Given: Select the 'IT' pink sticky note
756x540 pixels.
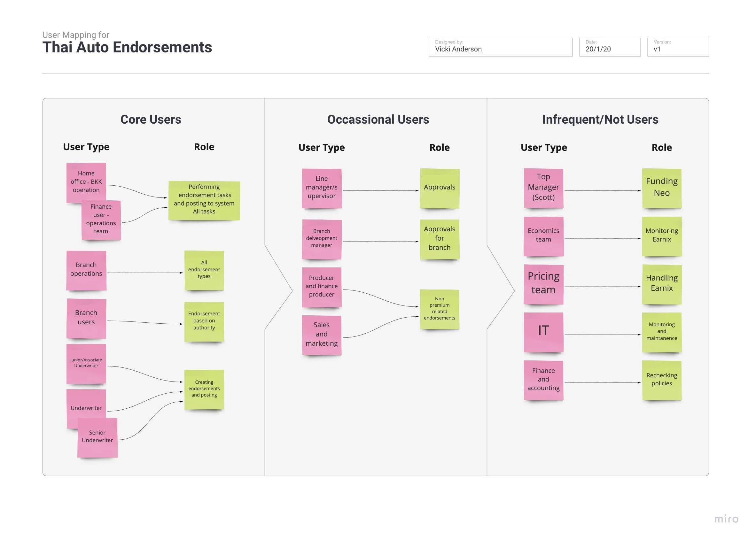Looking at the screenshot, I should [543, 331].
